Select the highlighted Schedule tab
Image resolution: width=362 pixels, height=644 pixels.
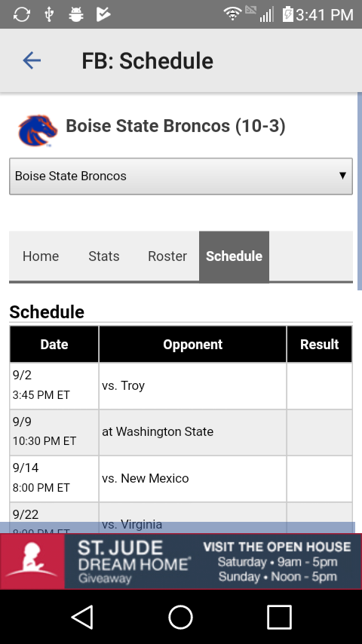[235, 256]
